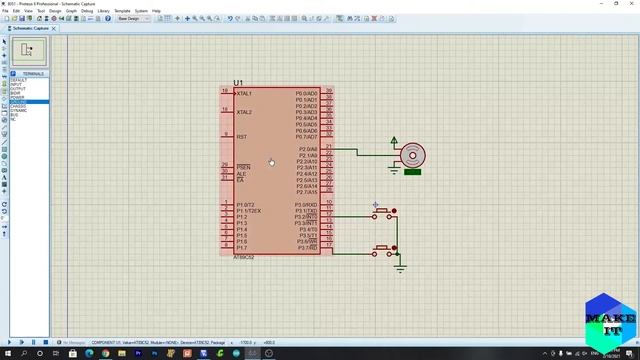Click the overview preview thumbnail
Viewport: 640px width, 360px height.
(29, 51)
